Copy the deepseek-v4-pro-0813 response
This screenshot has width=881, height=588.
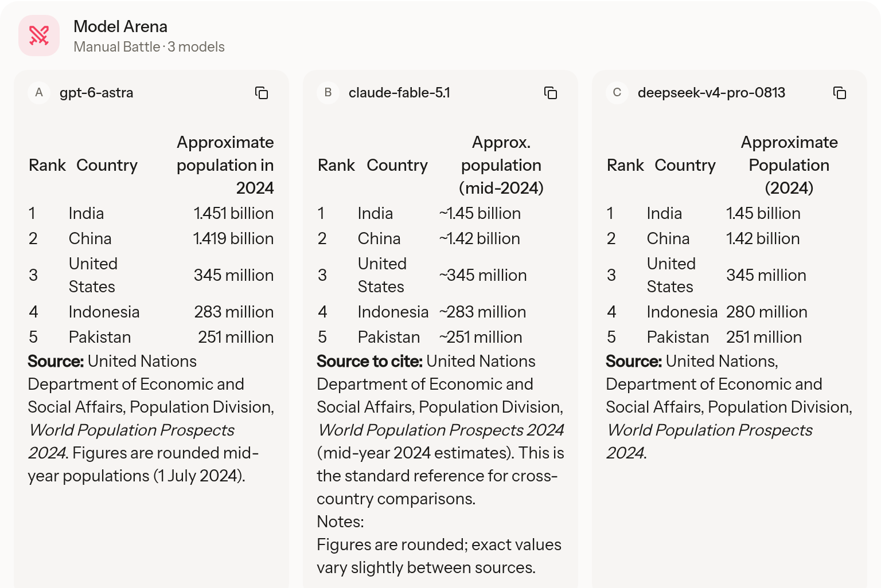[x=840, y=93]
